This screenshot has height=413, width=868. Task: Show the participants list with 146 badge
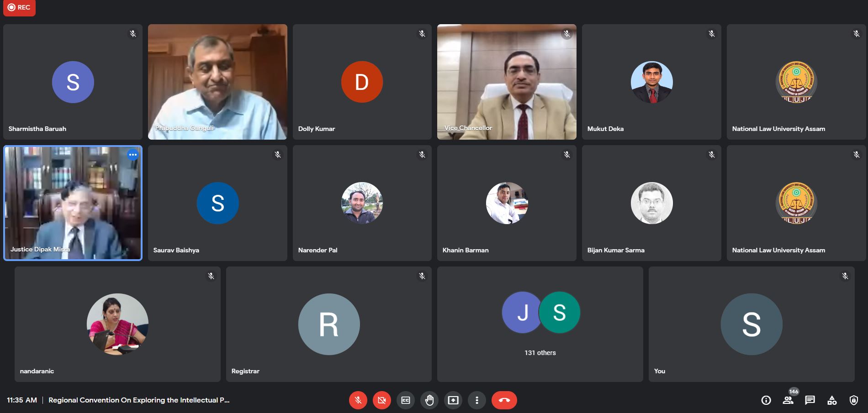click(x=788, y=400)
